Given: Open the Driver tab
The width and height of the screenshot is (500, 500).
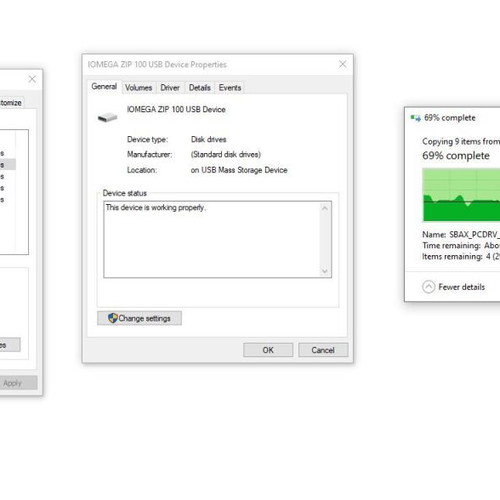Looking at the screenshot, I should point(170,88).
